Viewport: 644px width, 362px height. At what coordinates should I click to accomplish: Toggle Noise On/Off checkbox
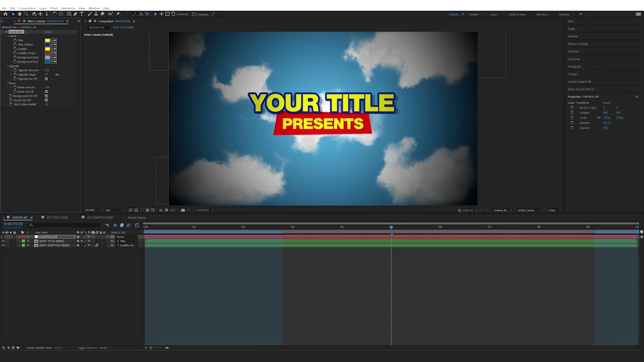coord(46,92)
